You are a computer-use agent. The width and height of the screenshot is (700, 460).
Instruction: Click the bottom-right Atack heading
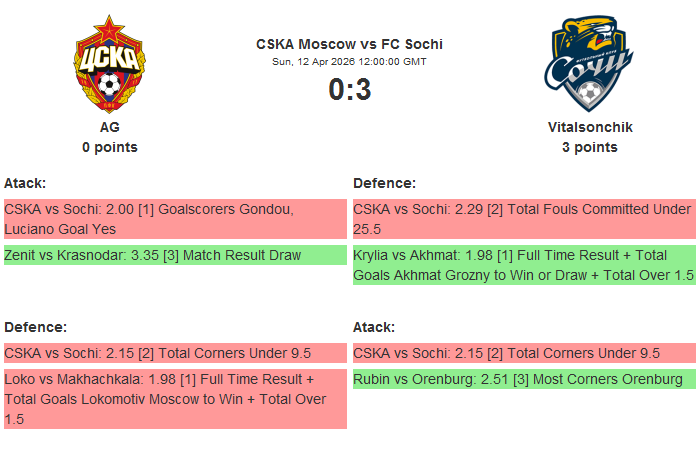pyautogui.click(x=374, y=327)
